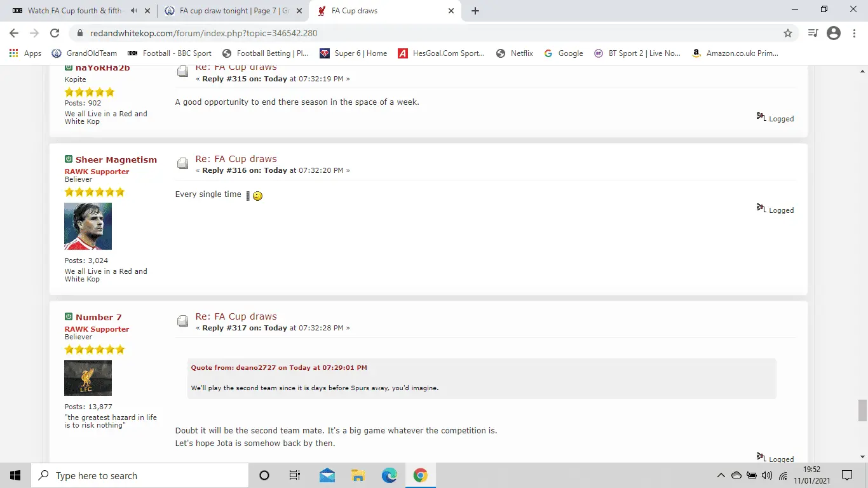The image size is (868, 488).
Task: Click Sheer Magnetism's avatar picture
Action: (x=88, y=226)
